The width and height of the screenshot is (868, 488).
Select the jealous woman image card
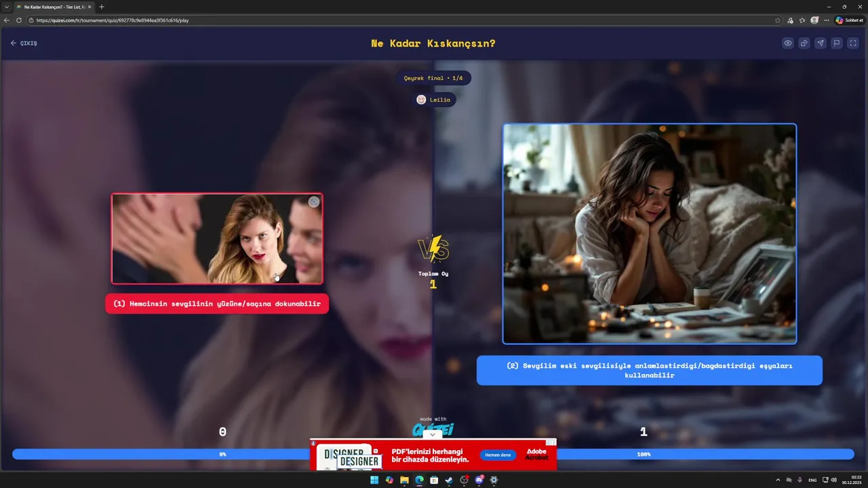(217, 239)
